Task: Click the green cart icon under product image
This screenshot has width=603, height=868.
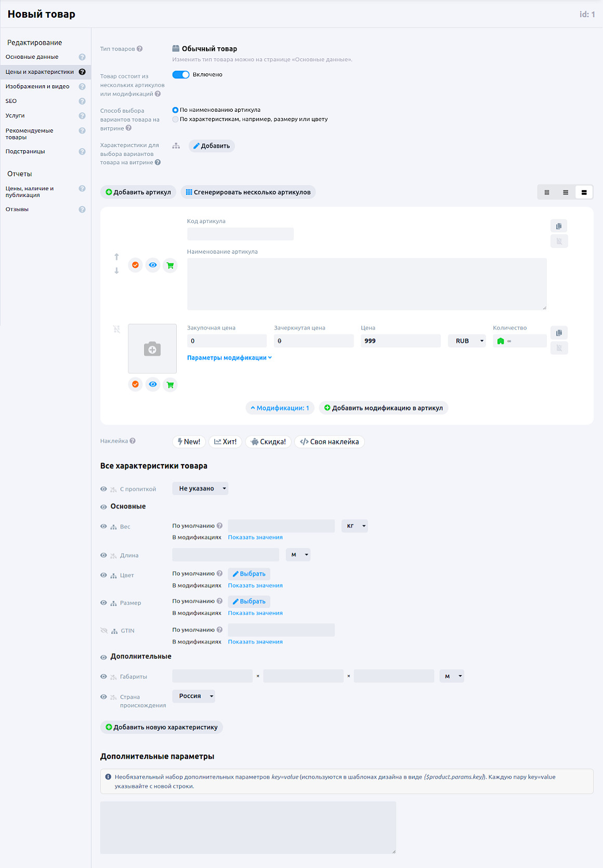Action: (170, 385)
